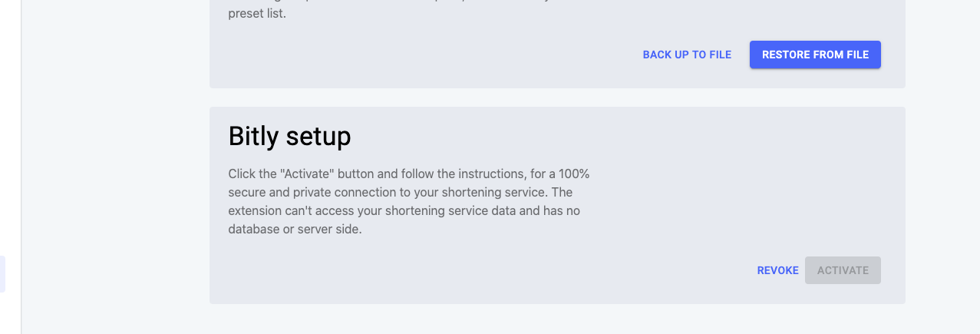Revoke the Bitly connection
This screenshot has width=980, height=334.
tap(777, 270)
